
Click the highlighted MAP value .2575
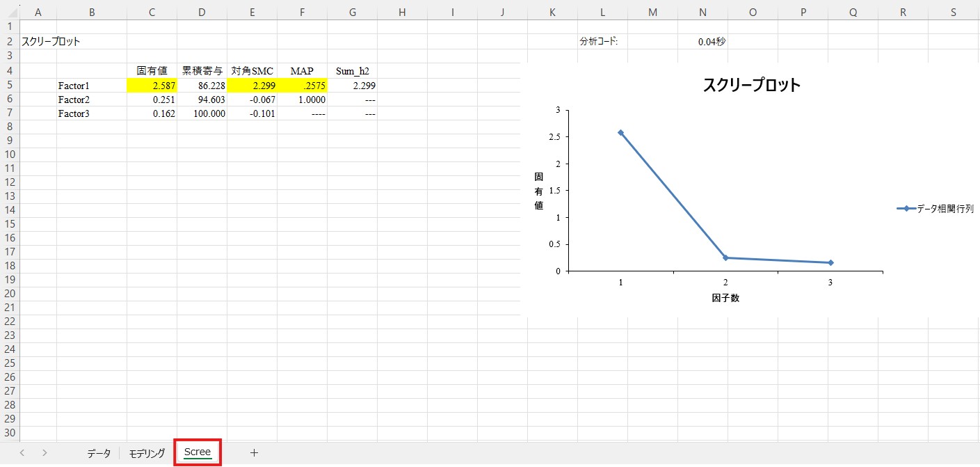pos(302,86)
